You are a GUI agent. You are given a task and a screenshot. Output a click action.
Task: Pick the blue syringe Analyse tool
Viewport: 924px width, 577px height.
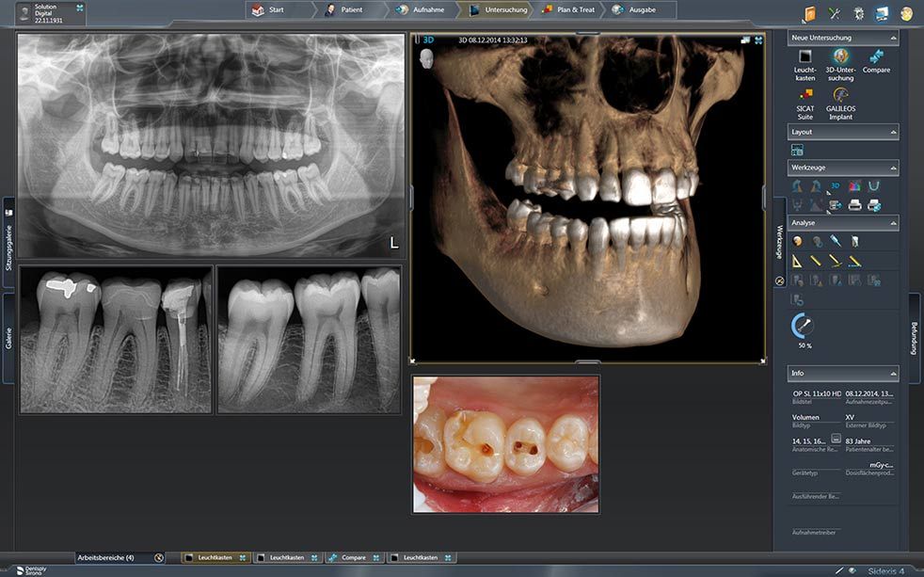coord(835,240)
